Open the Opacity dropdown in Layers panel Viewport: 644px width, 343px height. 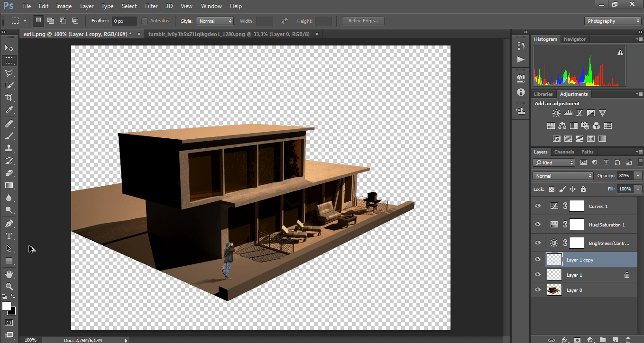point(638,175)
